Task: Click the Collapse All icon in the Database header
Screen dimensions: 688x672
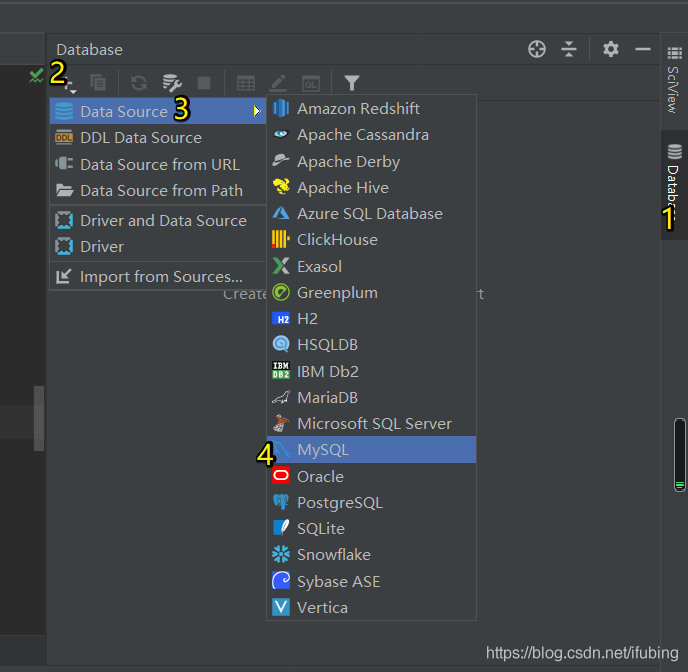Action: (x=569, y=49)
